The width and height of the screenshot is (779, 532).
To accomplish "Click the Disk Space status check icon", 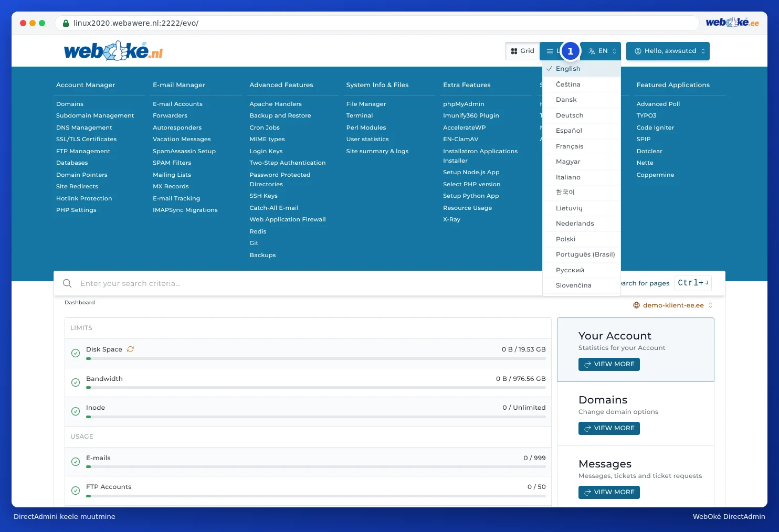I will coord(76,353).
